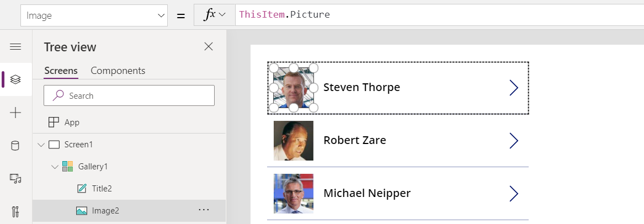Click Michael Neipper's photo thumbnail
Image resolution: width=644 pixels, height=224 pixels.
click(x=294, y=194)
